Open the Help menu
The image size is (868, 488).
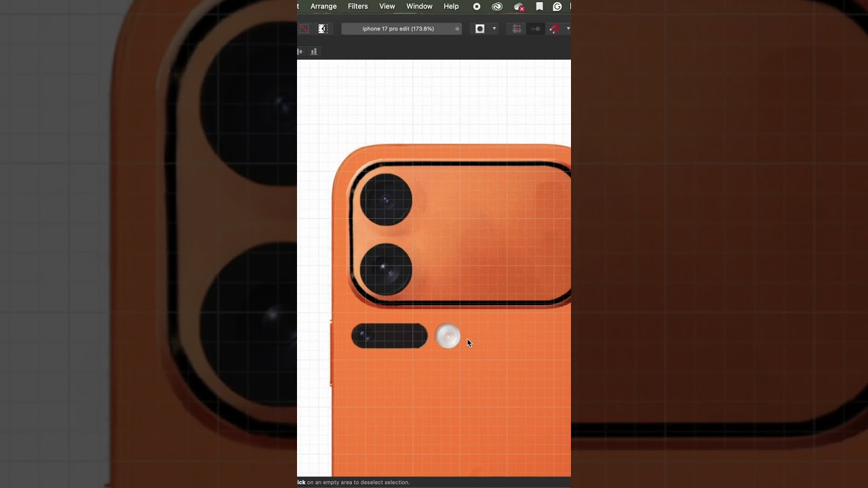[x=451, y=6]
